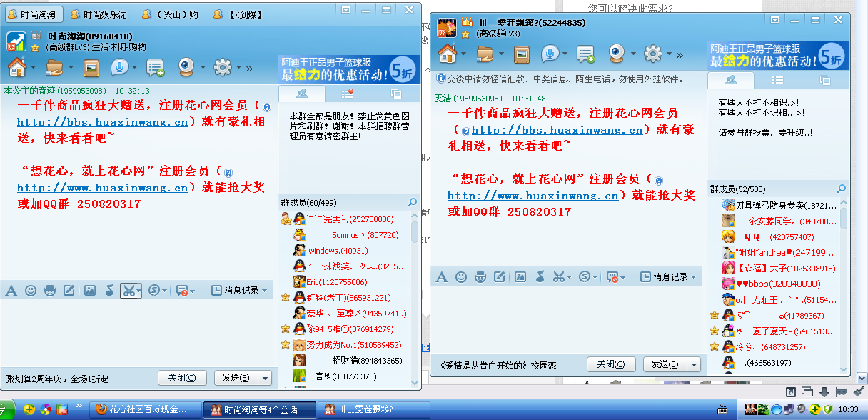The height and width of the screenshot is (420, 868).
Task: Click the group homepage house icon in right window
Action: tap(448, 54)
